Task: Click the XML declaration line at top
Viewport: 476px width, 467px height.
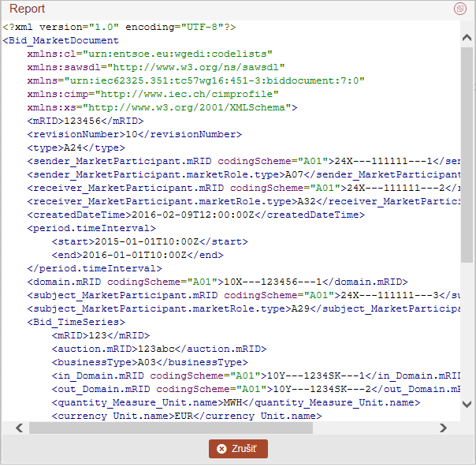Action: (119, 27)
